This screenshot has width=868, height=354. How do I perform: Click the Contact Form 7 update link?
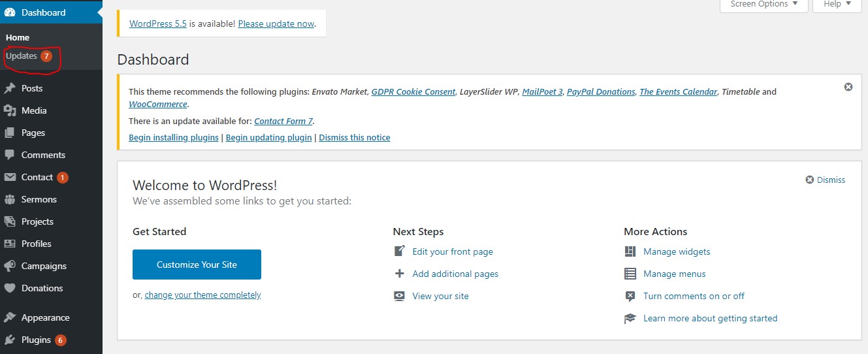(x=284, y=121)
